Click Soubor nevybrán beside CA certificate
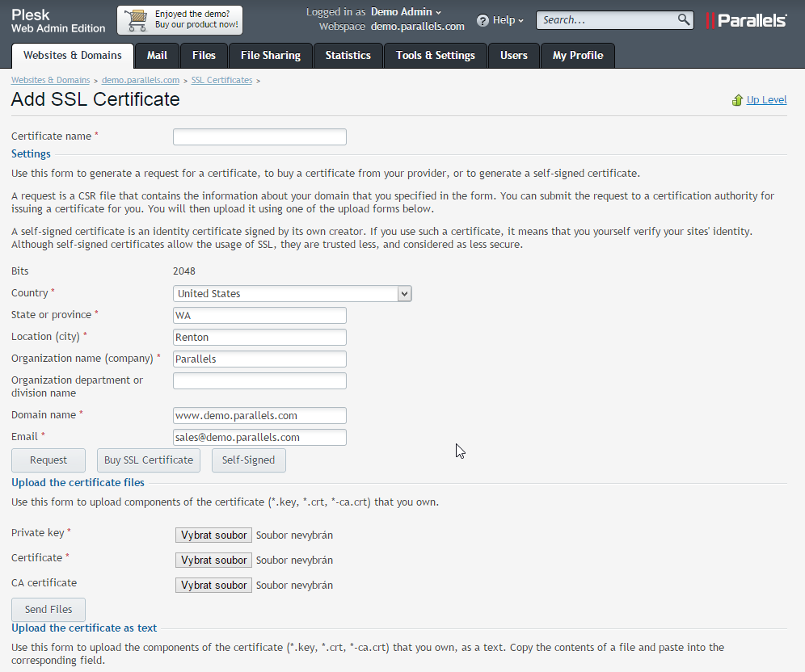The width and height of the screenshot is (805, 672). coord(294,586)
